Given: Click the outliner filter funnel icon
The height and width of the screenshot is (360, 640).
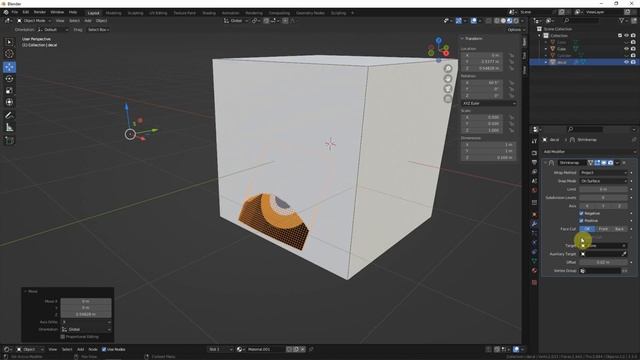Looking at the screenshot, I should pos(621,20).
